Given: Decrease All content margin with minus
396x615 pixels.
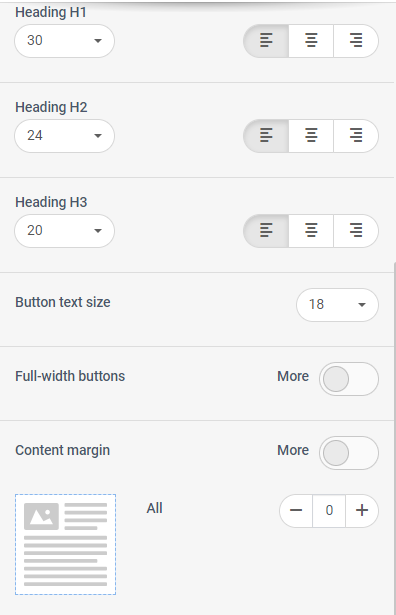Looking at the screenshot, I should pyautogui.click(x=296, y=511).
